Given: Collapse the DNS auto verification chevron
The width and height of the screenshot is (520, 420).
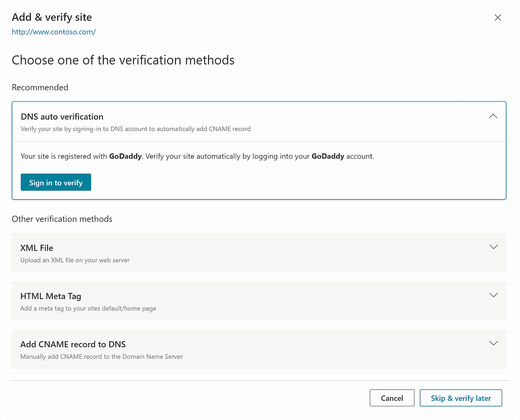Looking at the screenshot, I should click(x=493, y=116).
